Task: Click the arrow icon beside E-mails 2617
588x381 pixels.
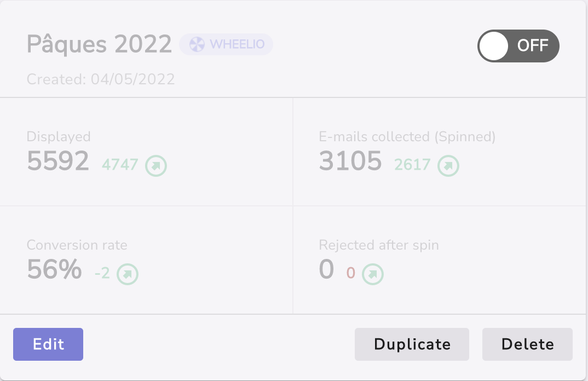Action: click(x=448, y=165)
